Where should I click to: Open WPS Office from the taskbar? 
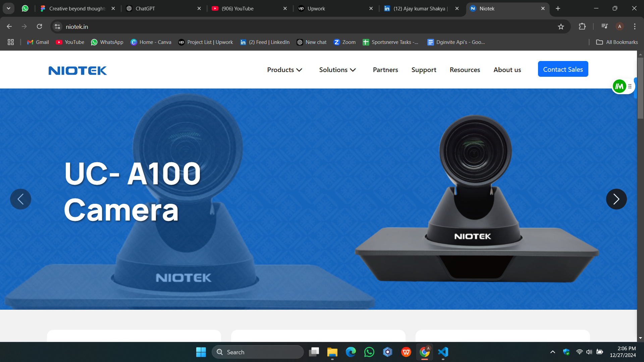coord(406,352)
